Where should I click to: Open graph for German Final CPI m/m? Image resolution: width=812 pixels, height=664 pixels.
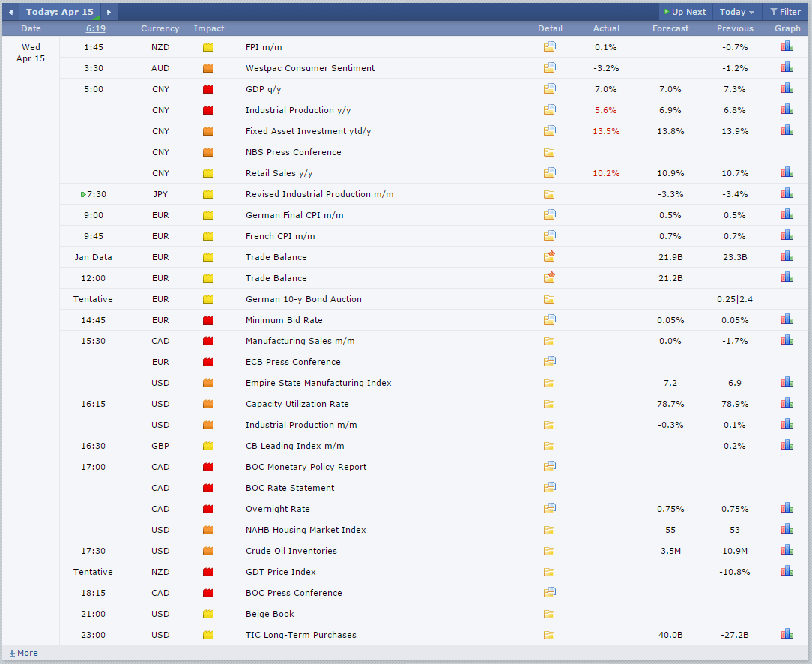[787, 214]
